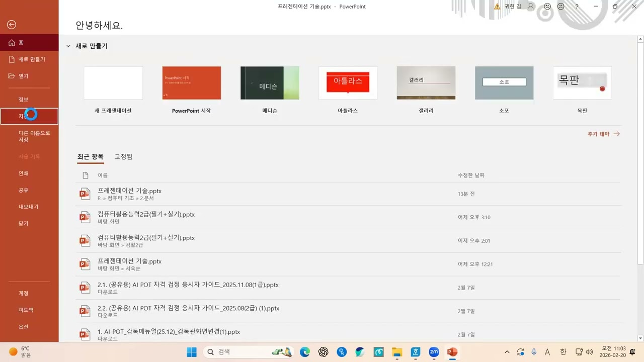Open the 인쇄 page
Screen dimensions: 644x362
29,173
